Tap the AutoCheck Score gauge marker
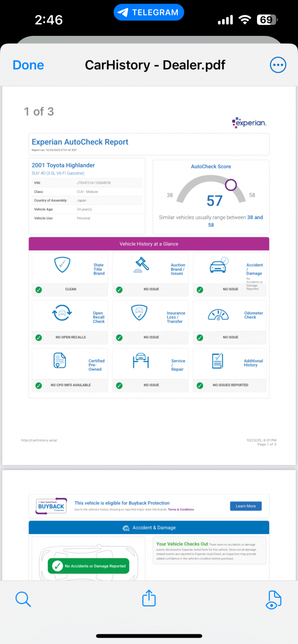 pos(231,185)
